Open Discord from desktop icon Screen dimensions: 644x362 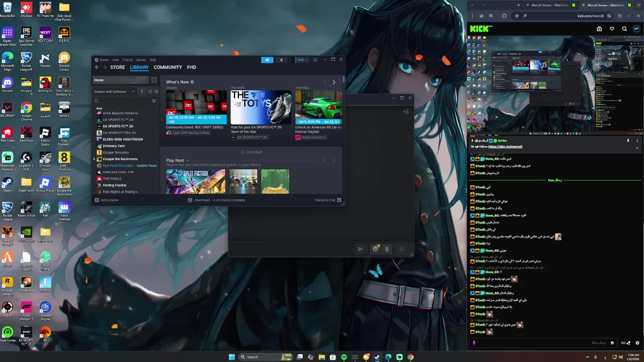click(7, 83)
